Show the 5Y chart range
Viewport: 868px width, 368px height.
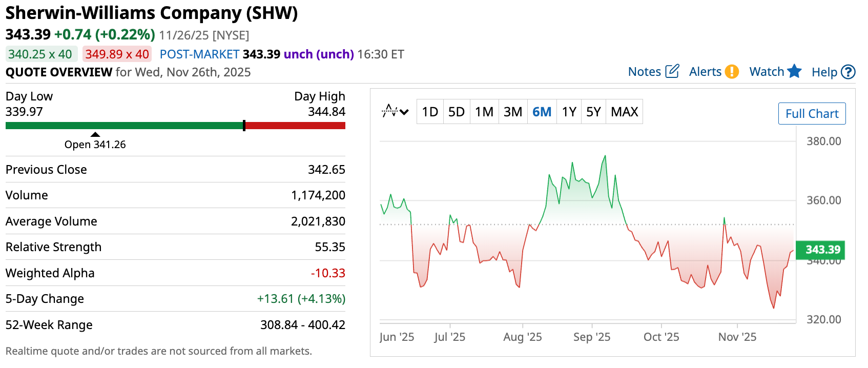point(593,112)
